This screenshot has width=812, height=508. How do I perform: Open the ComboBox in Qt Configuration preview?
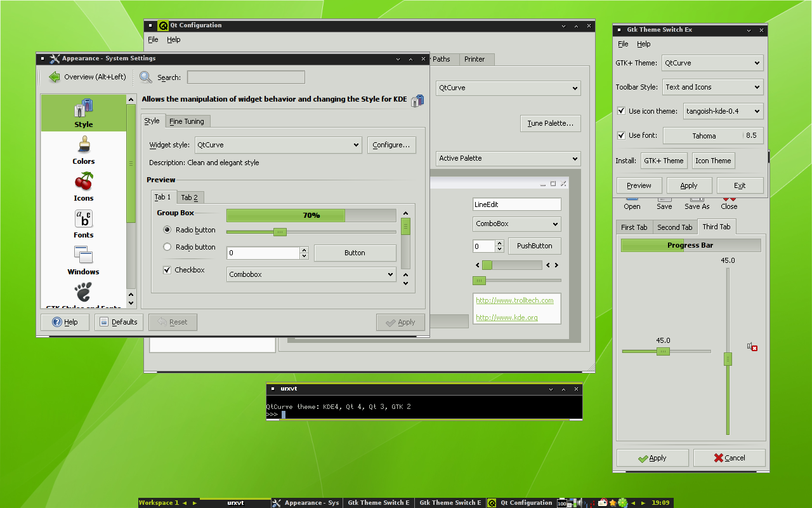[517, 224]
